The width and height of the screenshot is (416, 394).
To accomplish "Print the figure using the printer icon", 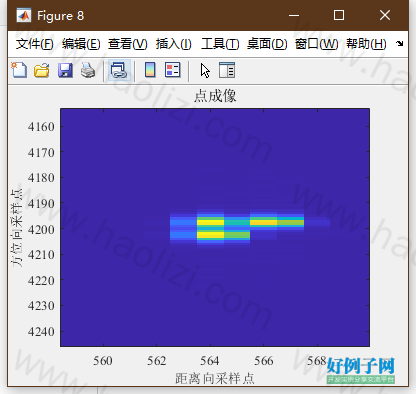I will click(88, 70).
